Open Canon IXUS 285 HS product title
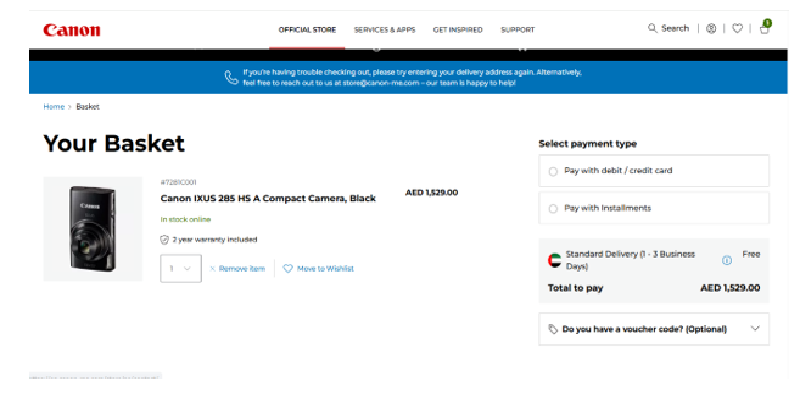 (x=268, y=198)
